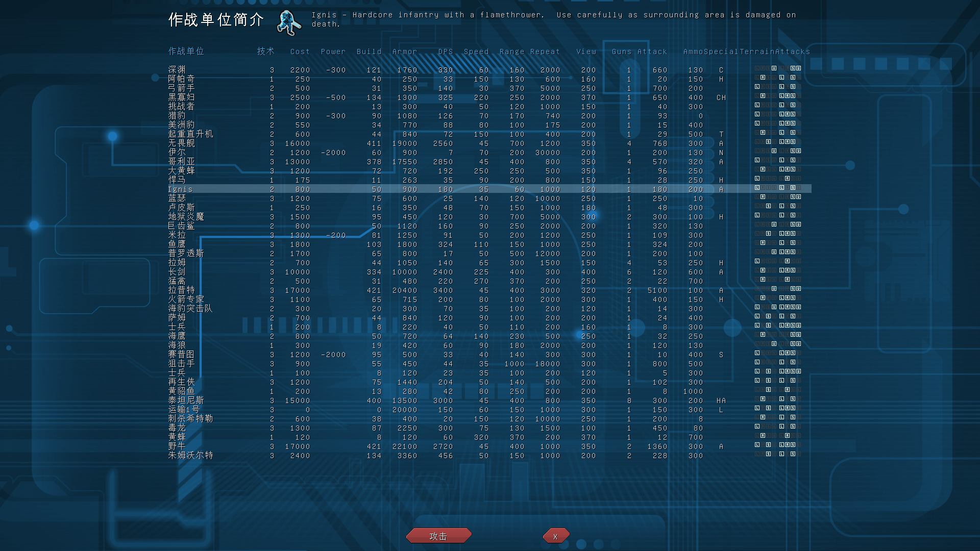Sort by the DPS column header
Image resolution: width=980 pixels, height=551 pixels.
click(x=446, y=52)
